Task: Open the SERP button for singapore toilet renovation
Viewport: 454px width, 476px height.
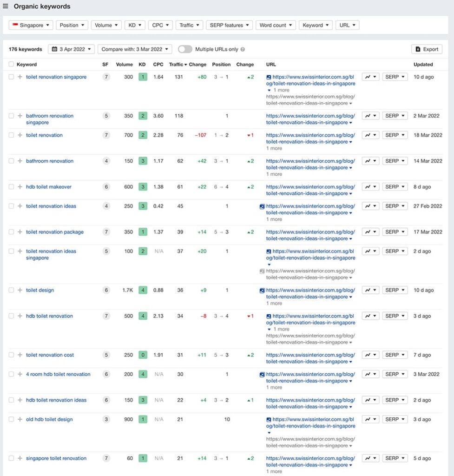Action: tap(395, 458)
